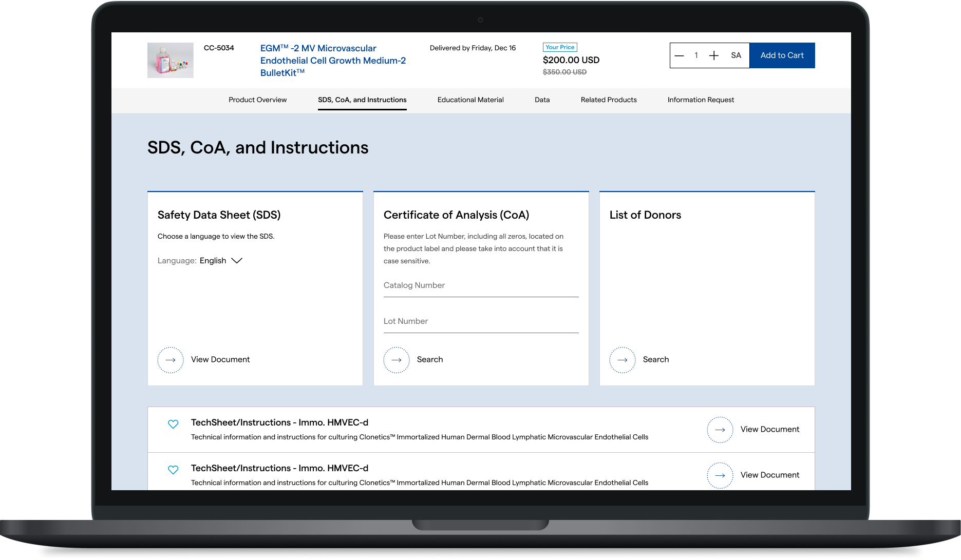The height and width of the screenshot is (560, 961).
Task: Favorite the second TechSheet with the heart icon
Action: (173, 470)
